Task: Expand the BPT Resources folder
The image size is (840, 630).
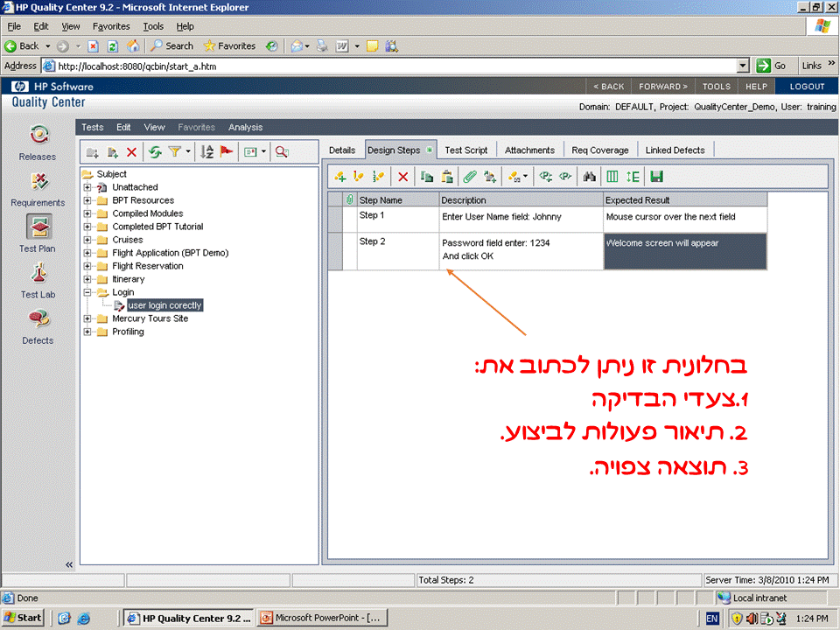Action: 87,200
